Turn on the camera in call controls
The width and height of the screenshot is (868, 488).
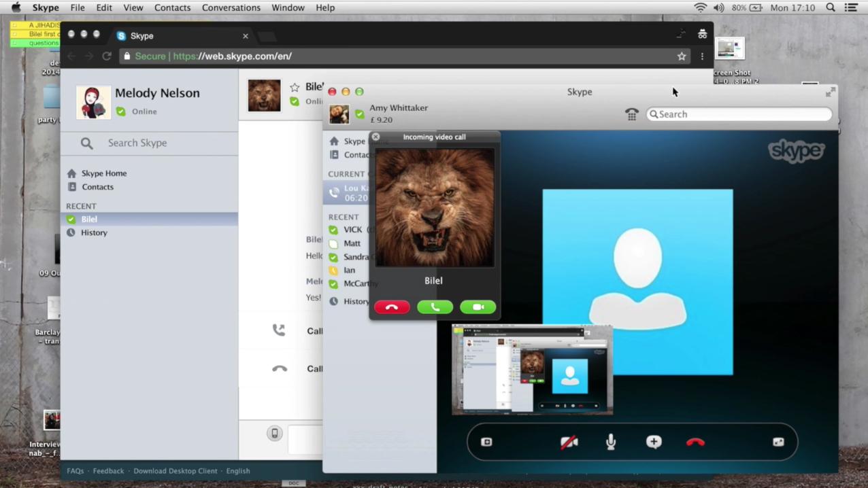(x=569, y=442)
